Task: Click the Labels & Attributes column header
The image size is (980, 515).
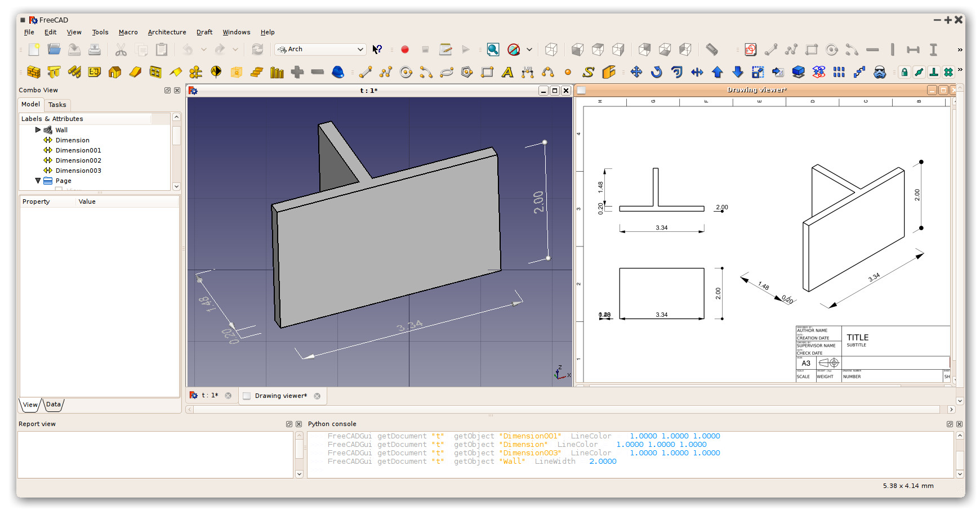Action: (x=85, y=119)
